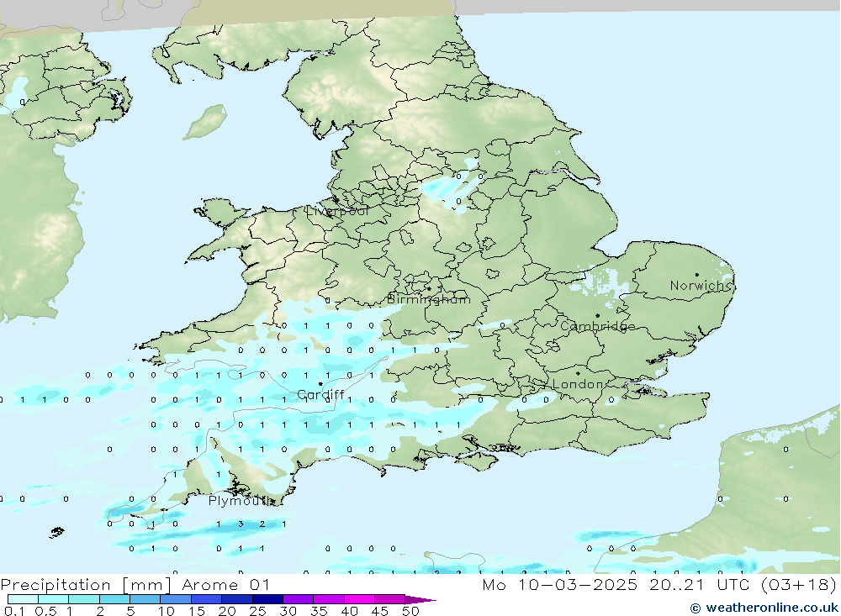Click the legend value 25
The width and height of the screenshot is (841, 616).
[x=257, y=611]
